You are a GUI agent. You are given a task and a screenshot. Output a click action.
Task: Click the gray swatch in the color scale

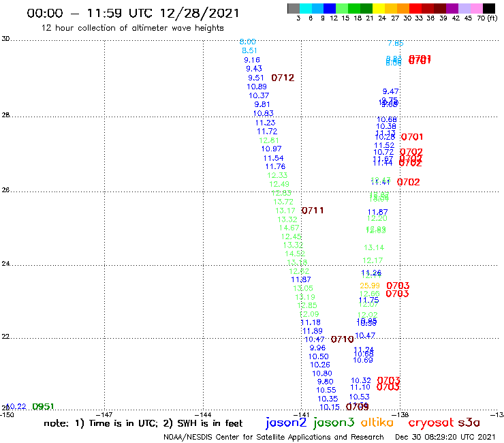coord(294,8)
